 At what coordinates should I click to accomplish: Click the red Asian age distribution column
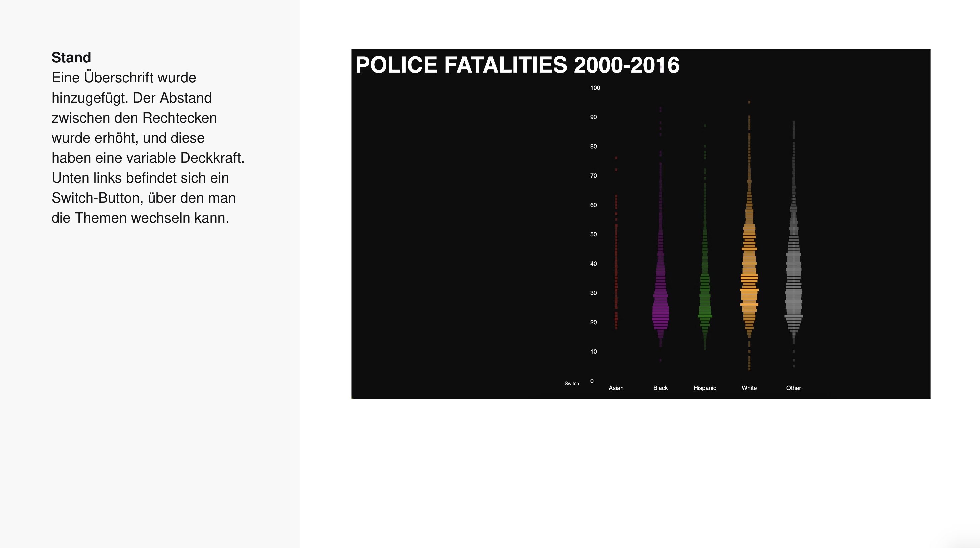(x=616, y=266)
